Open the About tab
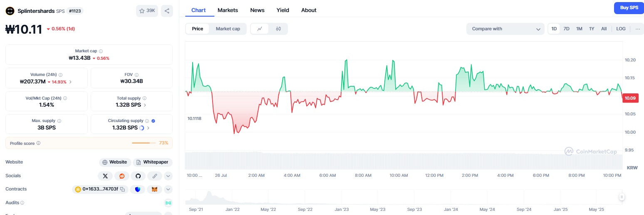This screenshot has height=215, width=644. [x=309, y=10]
